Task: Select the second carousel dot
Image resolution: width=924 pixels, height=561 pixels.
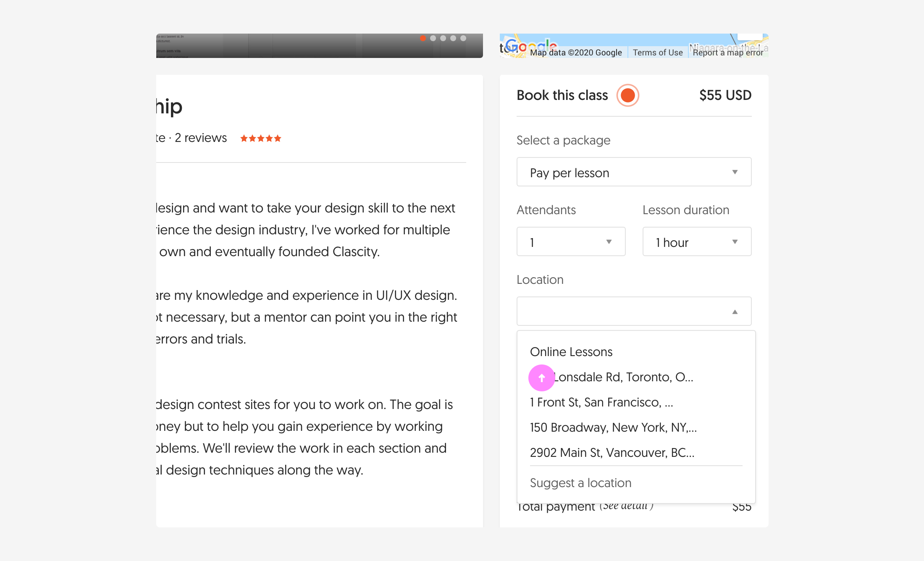Action: point(433,38)
